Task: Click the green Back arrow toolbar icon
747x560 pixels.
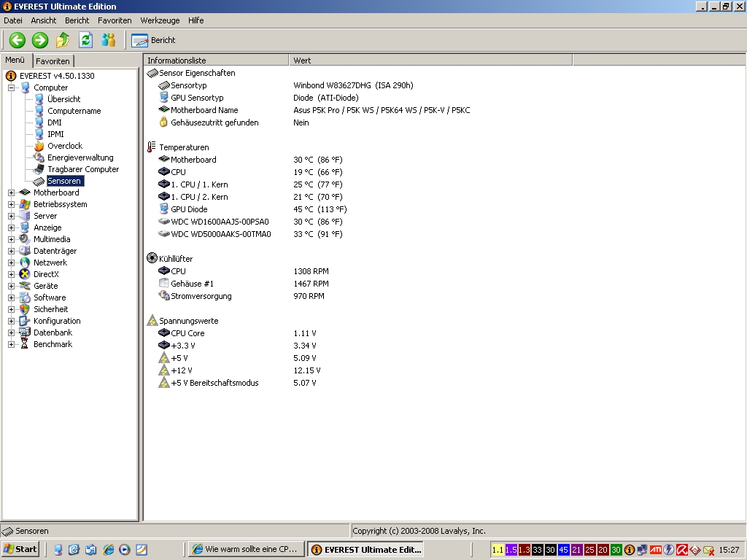Action: (x=18, y=40)
